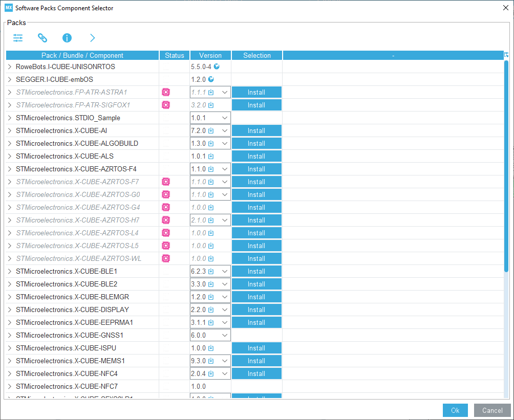514x420 pixels.
Task: Click the Version column header
Action: point(210,55)
